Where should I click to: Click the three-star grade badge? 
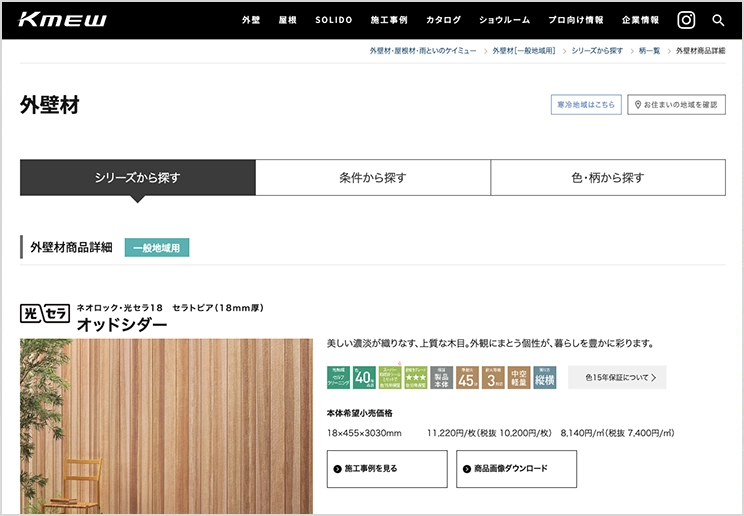click(416, 377)
